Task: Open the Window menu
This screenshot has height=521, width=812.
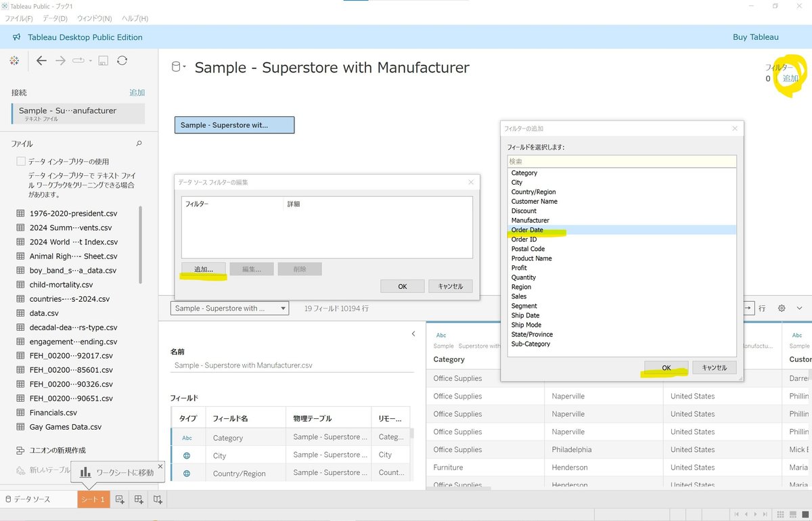Action: click(x=94, y=18)
